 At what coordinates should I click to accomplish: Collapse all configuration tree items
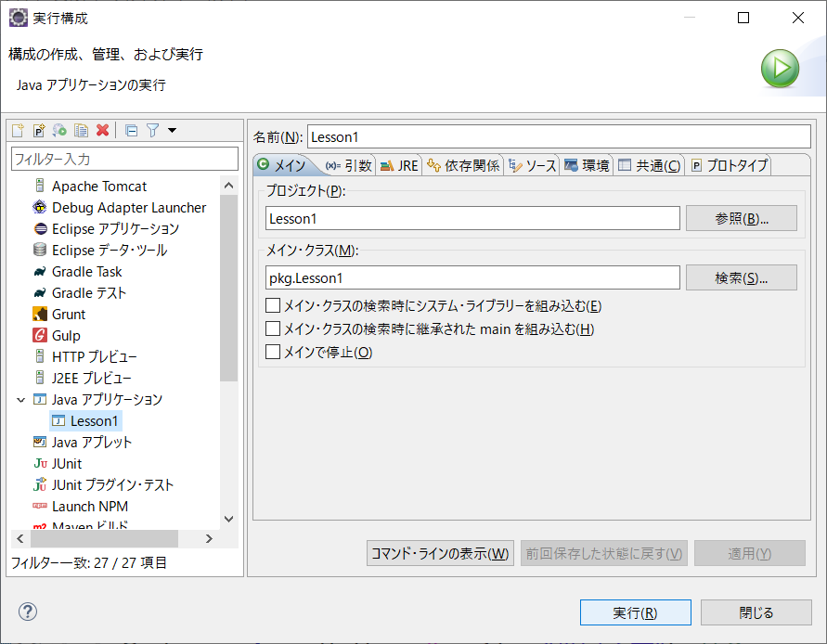131,130
